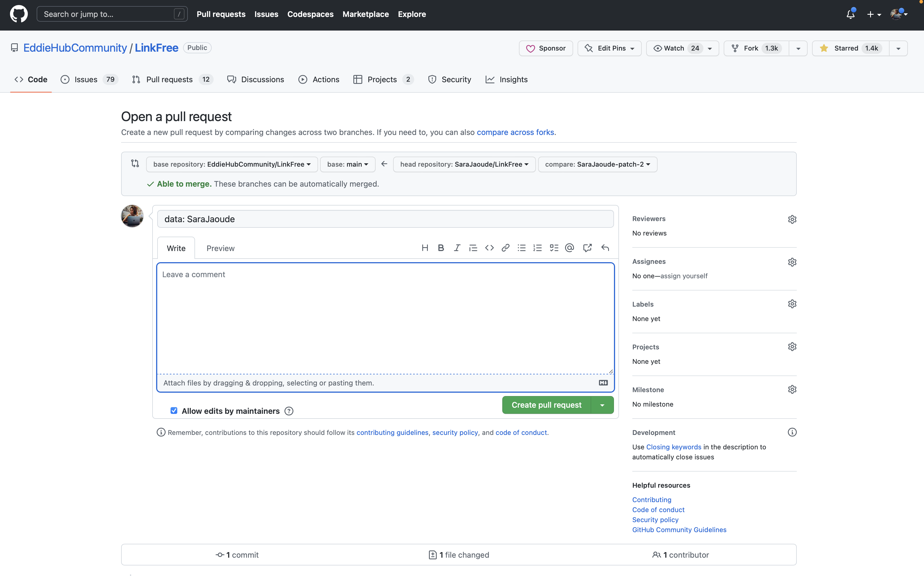Mention a user with @ icon
The width and height of the screenshot is (924, 576).
pyautogui.click(x=569, y=248)
